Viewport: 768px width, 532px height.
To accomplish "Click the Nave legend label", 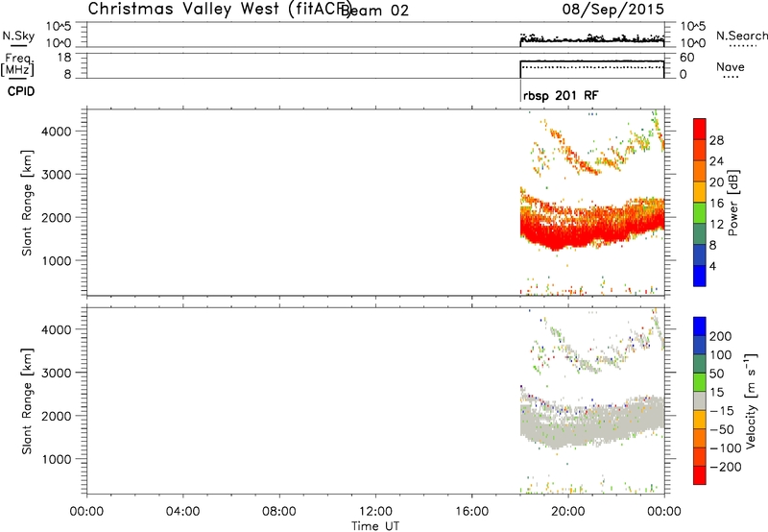I will pyautogui.click(x=730, y=66).
